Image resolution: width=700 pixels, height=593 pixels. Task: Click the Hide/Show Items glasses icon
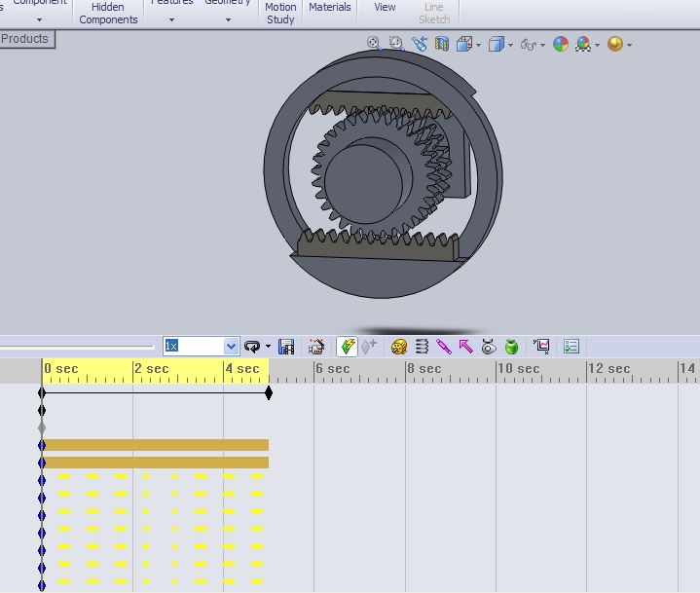click(529, 45)
